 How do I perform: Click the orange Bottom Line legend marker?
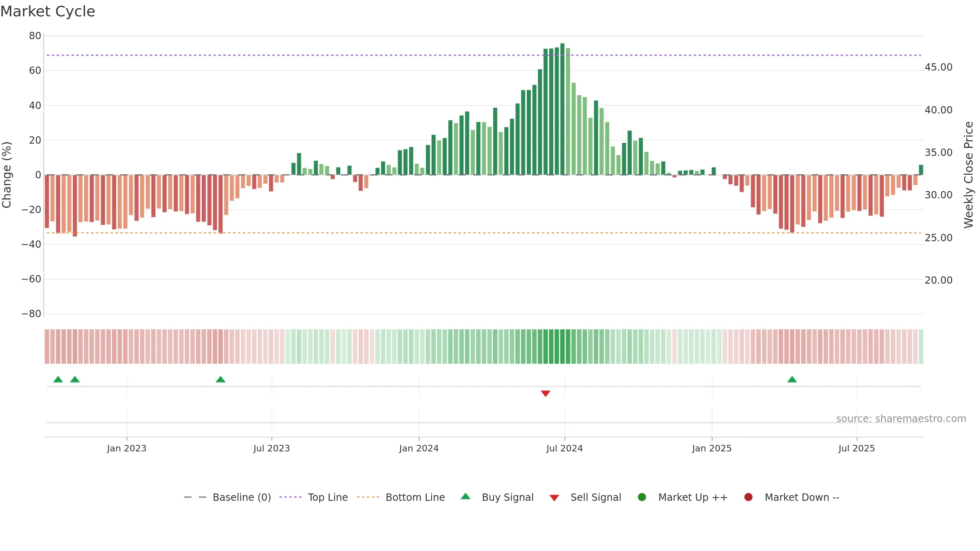point(368,497)
